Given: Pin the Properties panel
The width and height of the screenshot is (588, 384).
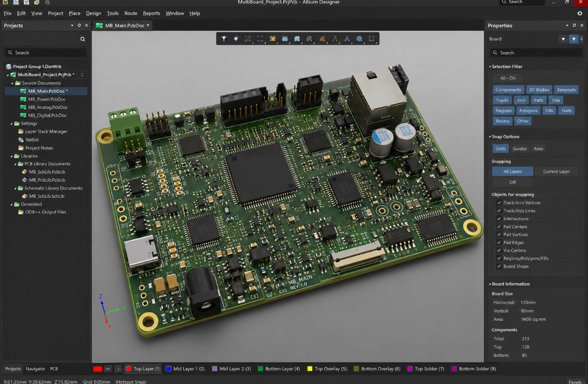Looking at the screenshot, I should pos(574,25).
